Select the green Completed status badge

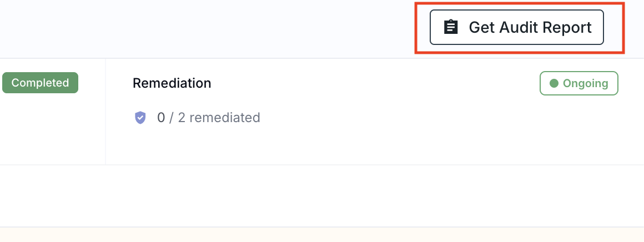pyautogui.click(x=40, y=83)
